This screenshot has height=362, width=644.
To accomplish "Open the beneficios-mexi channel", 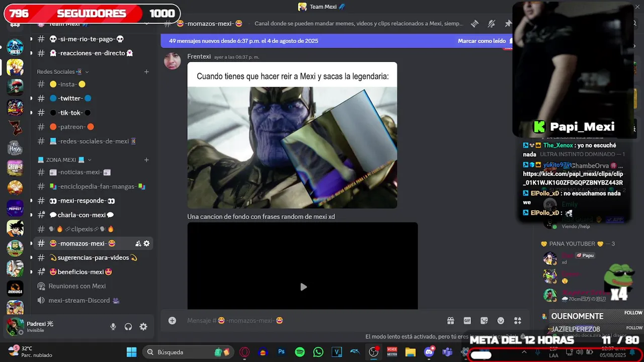I will pos(93,272).
